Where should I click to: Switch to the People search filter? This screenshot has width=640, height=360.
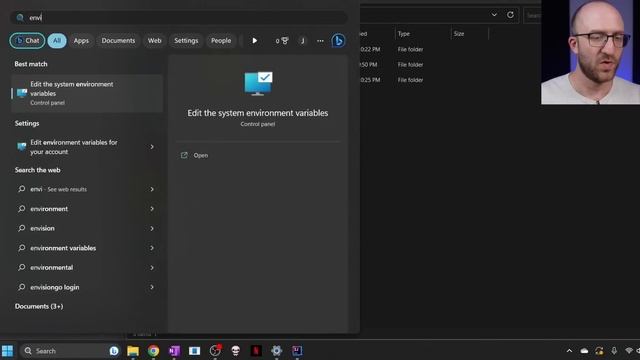(221, 40)
